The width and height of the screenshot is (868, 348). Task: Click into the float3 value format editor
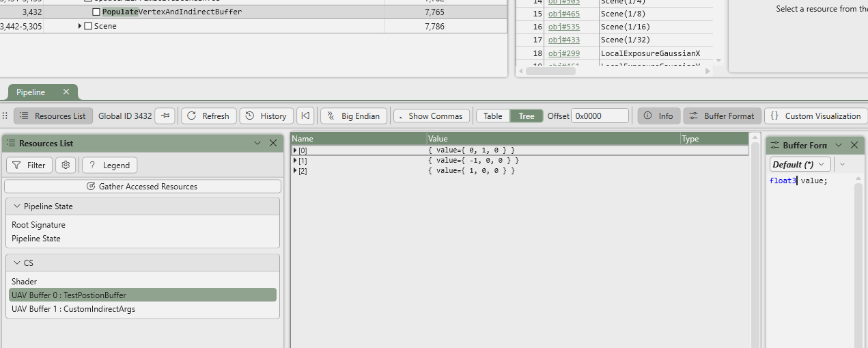tap(810, 260)
